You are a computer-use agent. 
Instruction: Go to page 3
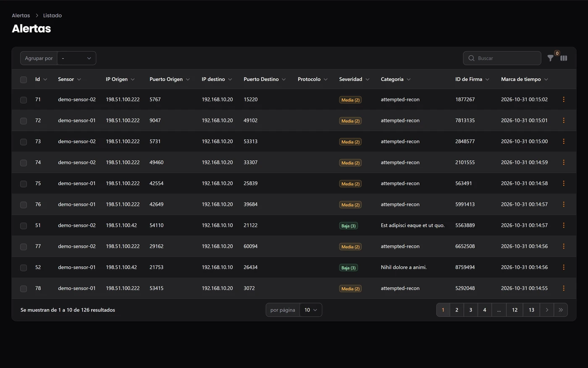tap(471, 310)
